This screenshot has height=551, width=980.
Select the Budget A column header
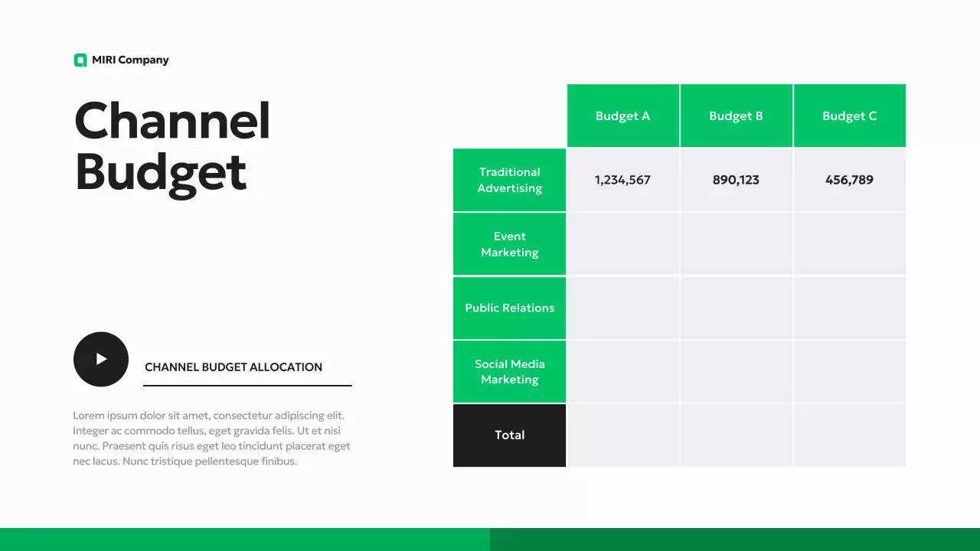(622, 116)
